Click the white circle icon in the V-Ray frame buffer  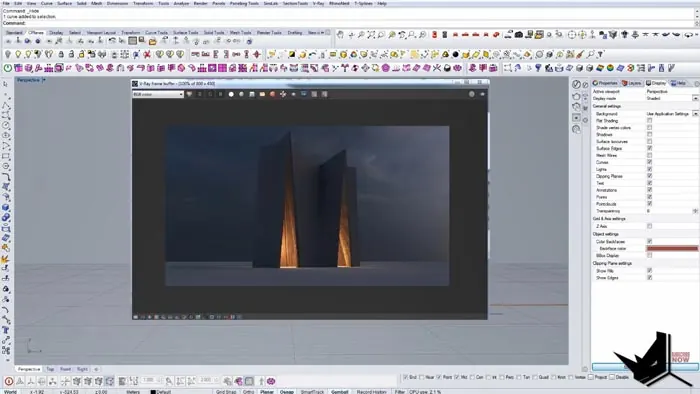pyautogui.click(x=231, y=94)
